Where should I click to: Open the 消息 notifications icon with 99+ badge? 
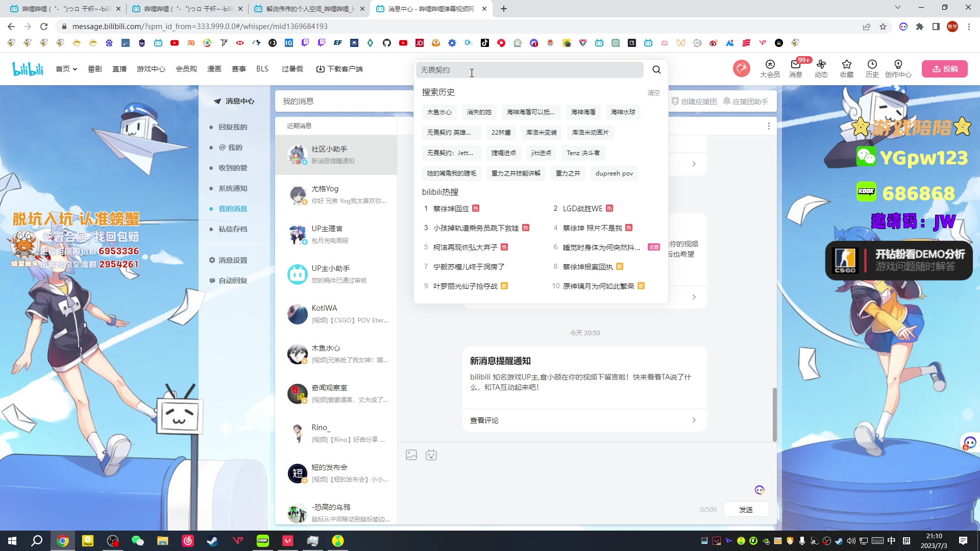coord(795,69)
